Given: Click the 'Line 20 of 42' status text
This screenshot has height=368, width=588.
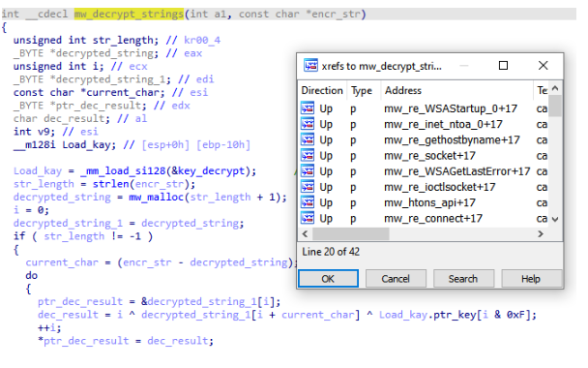Looking at the screenshot, I should point(331,252).
